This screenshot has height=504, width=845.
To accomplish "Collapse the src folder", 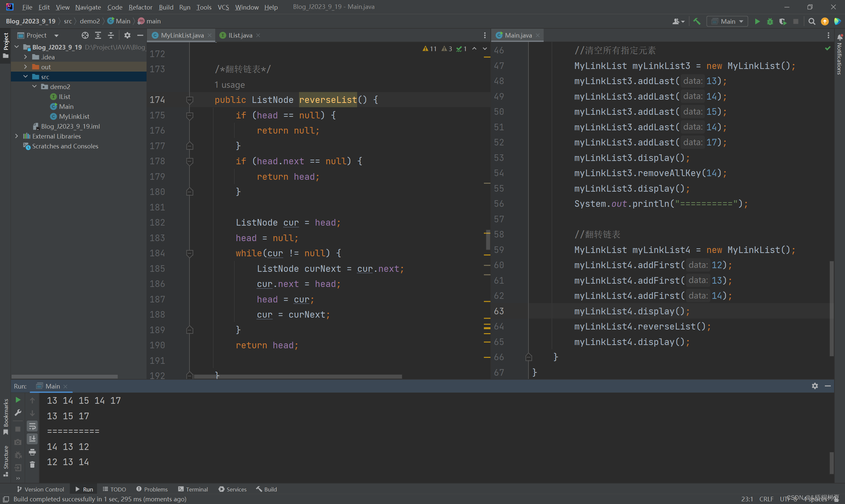I will point(25,77).
